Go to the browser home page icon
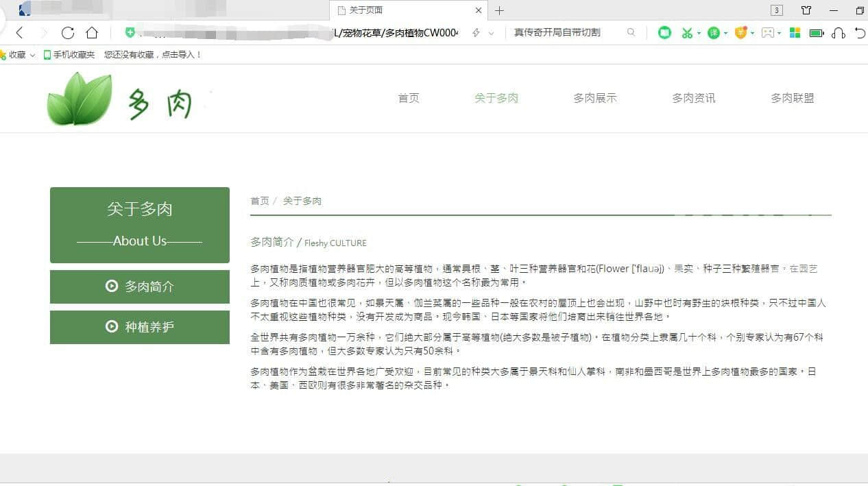Screen dimensions: 868x486 [x=92, y=33]
